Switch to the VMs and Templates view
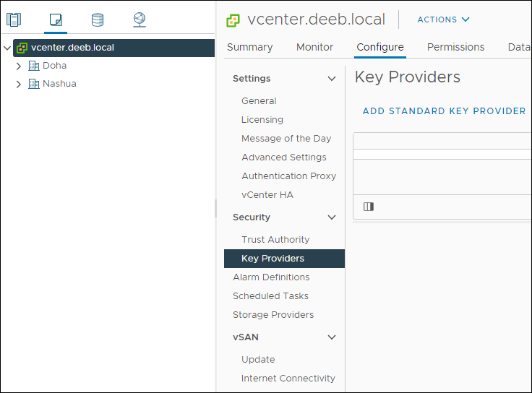 point(56,20)
